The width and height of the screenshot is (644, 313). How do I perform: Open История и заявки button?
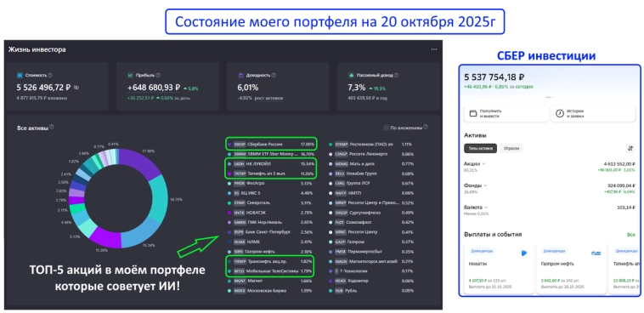(x=593, y=113)
